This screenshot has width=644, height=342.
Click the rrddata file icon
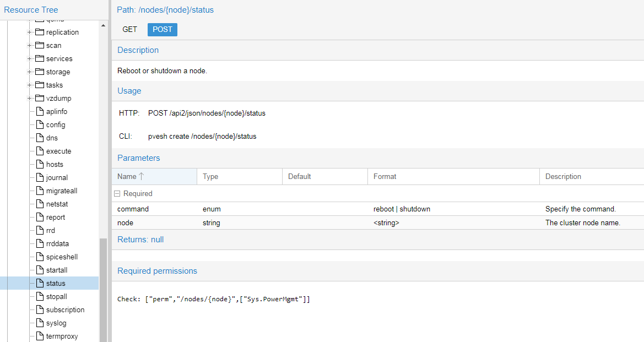(x=40, y=243)
